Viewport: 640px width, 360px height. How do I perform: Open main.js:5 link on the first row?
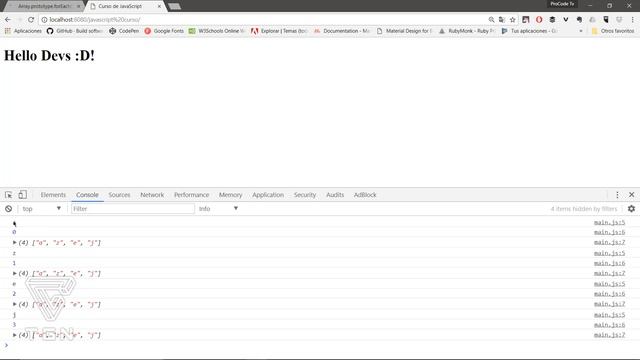coord(609,222)
